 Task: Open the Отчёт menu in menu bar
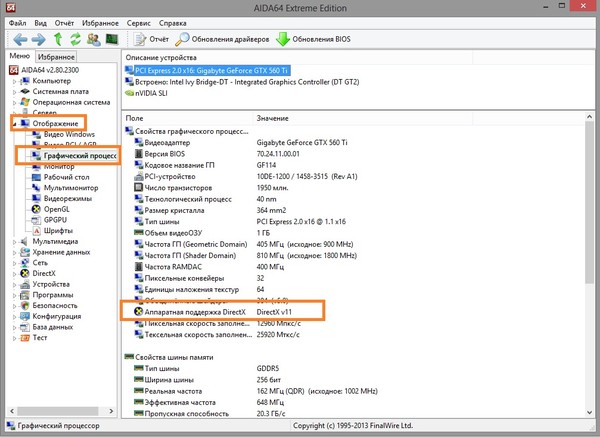click(x=64, y=23)
